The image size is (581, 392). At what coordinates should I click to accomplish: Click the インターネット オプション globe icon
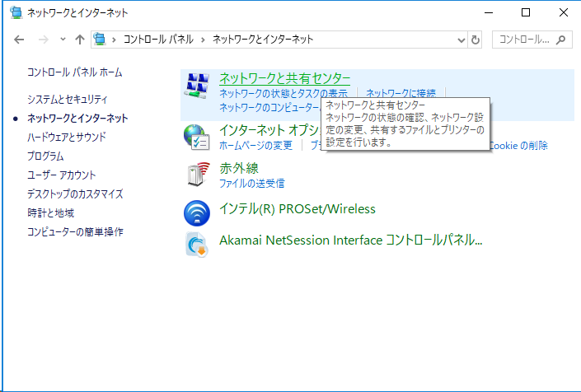(x=197, y=137)
